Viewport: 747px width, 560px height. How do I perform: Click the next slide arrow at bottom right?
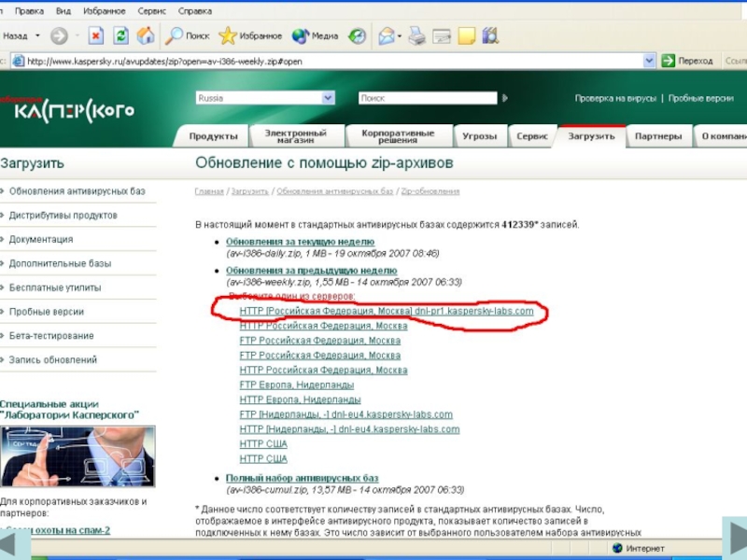pyautogui.click(x=735, y=538)
